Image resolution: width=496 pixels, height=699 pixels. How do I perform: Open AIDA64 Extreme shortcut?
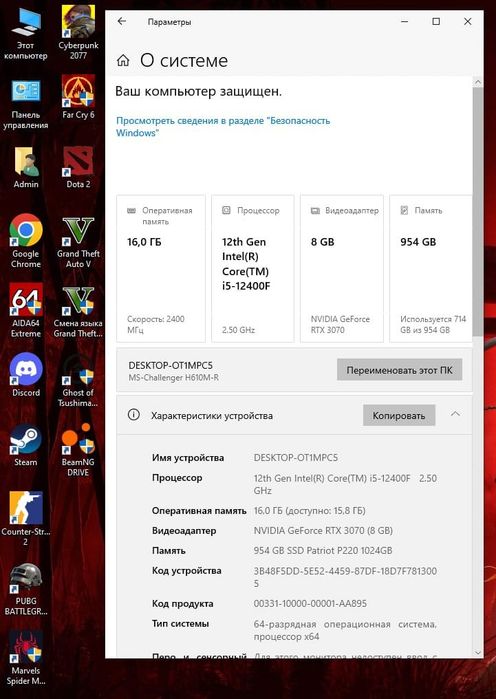point(26,311)
